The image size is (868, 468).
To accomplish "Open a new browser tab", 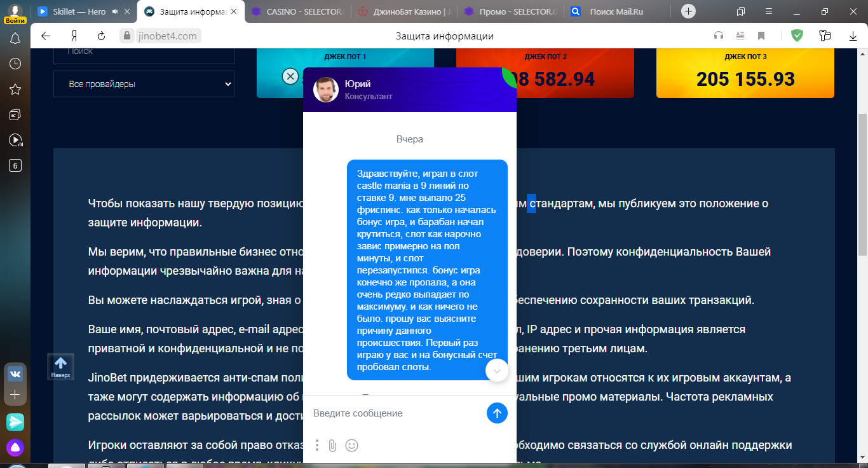I will coord(688,11).
